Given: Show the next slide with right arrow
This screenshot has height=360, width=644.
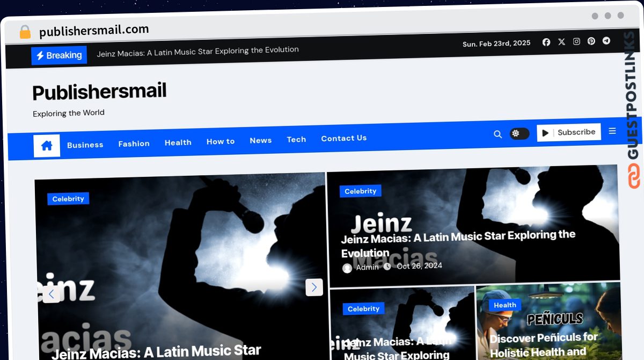Looking at the screenshot, I should pyautogui.click(x=314, y=287).
